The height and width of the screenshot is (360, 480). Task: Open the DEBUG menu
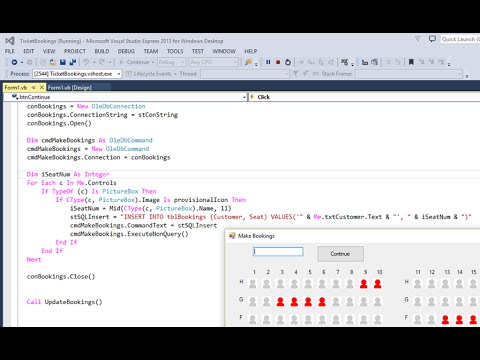tap(126, 51)
